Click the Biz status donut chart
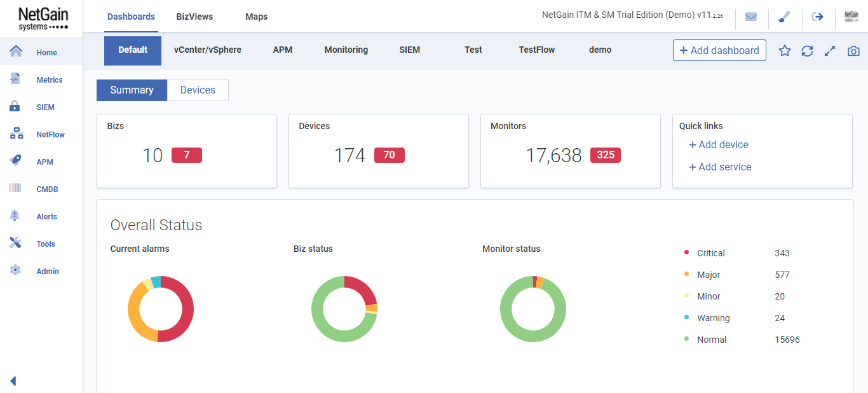868x393 pixels. (x=344, y=309)
